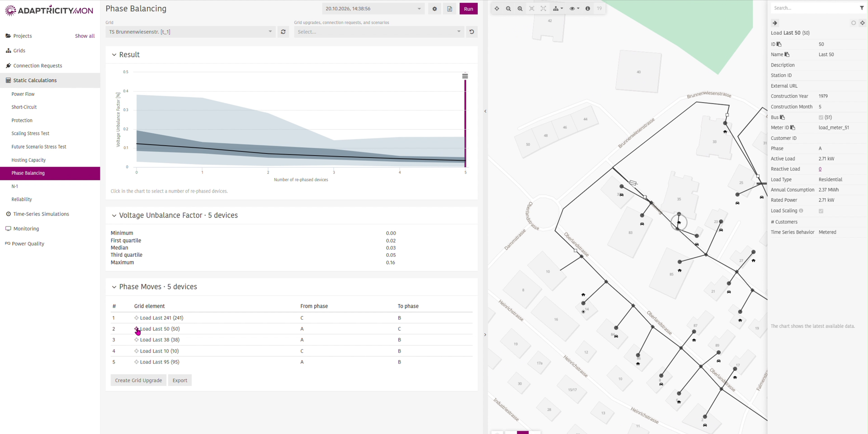Click the Reactive Load value link
Viewport: 868px width, 434px height.
pos(820,169)
